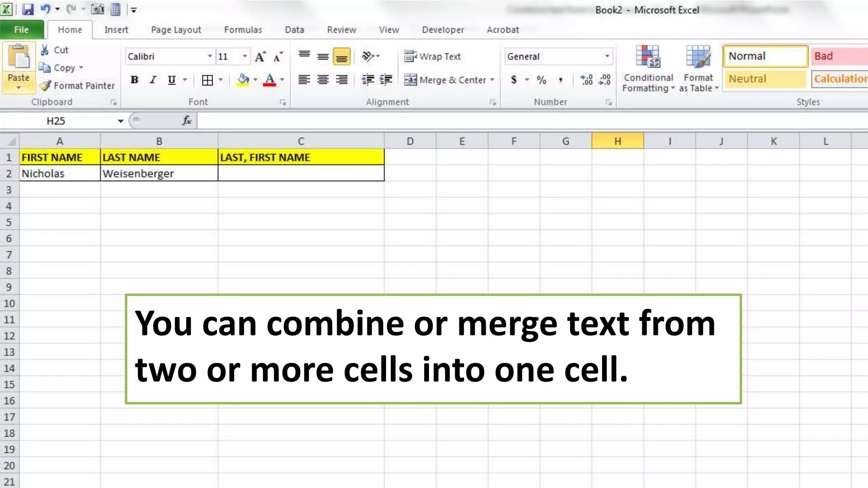Click the Increase Decimal icon

tap(587, 80)
